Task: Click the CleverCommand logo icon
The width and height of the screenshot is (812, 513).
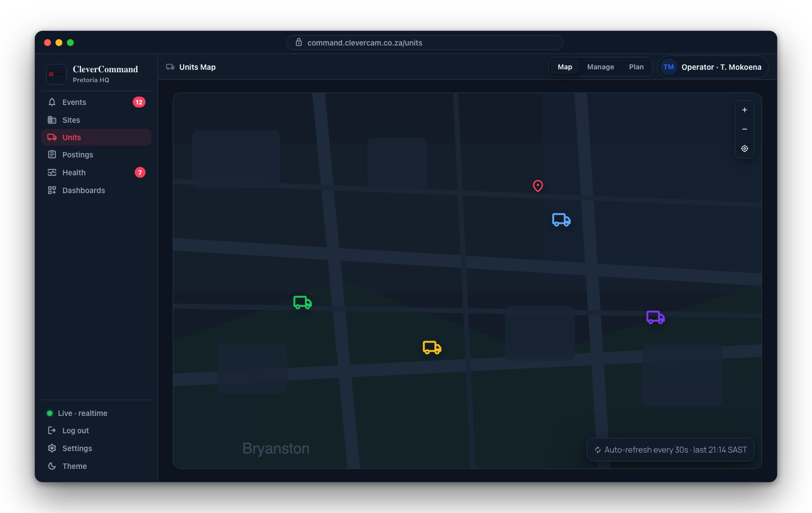Action: point(56,74)
